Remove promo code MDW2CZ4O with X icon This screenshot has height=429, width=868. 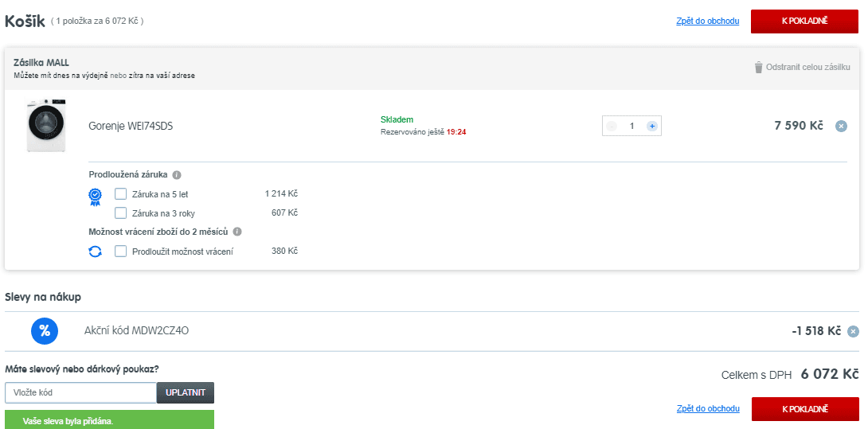pyautogui.click(x=854, y=332)
